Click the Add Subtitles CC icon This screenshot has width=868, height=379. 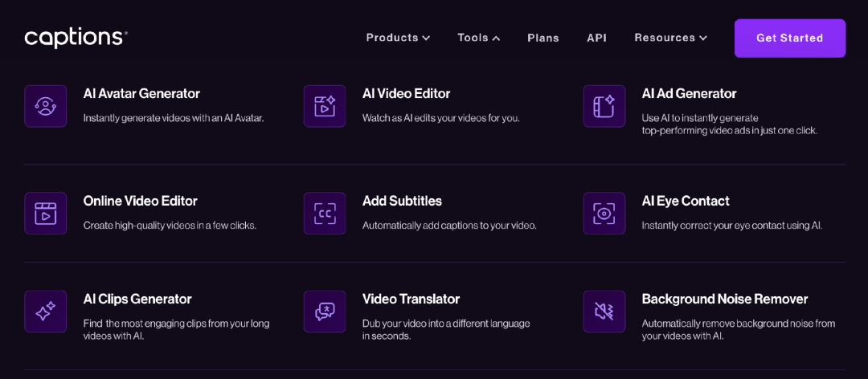(325, 213)
